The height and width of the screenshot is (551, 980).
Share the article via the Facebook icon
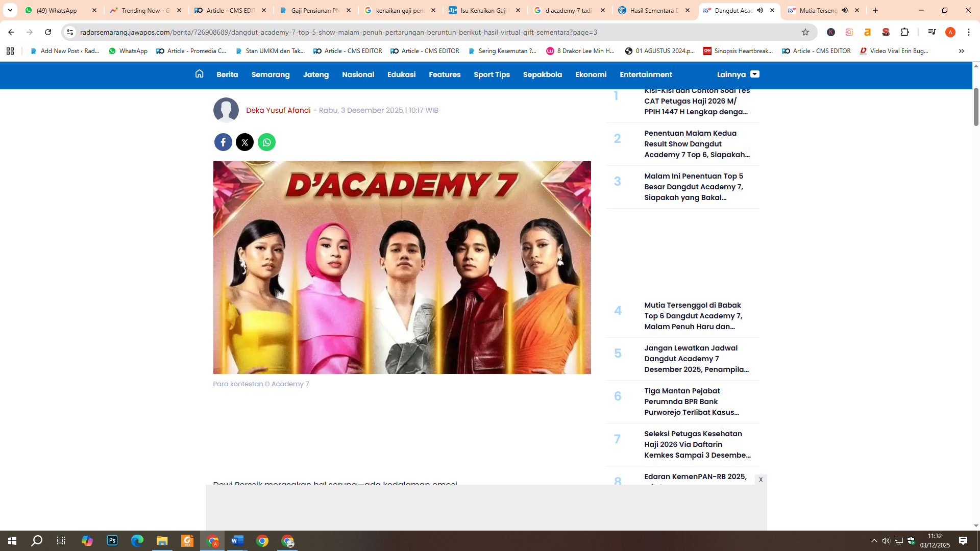pos(223,142)
